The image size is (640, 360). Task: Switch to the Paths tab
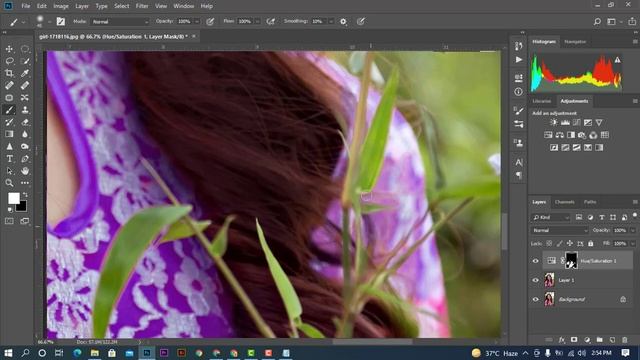point(590,202)
